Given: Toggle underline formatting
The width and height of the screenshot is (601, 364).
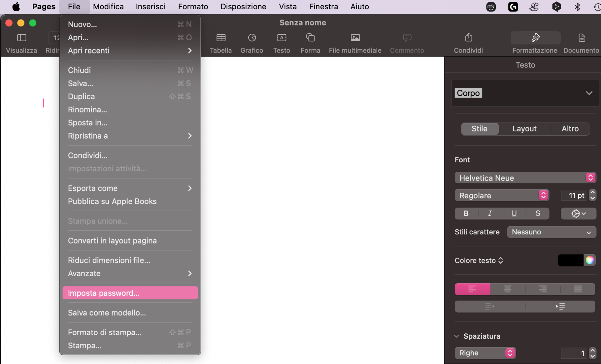Looking at the screenshot, I should (514, 213).
